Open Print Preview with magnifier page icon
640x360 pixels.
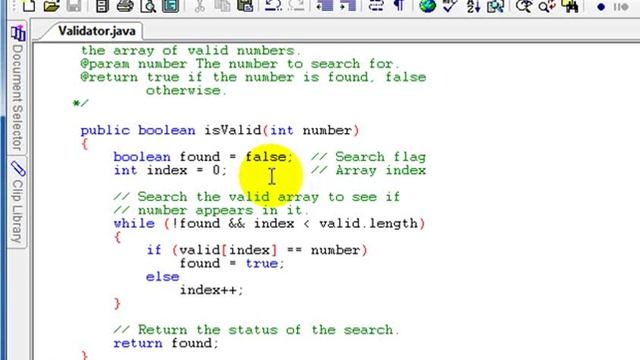point(148,6)
